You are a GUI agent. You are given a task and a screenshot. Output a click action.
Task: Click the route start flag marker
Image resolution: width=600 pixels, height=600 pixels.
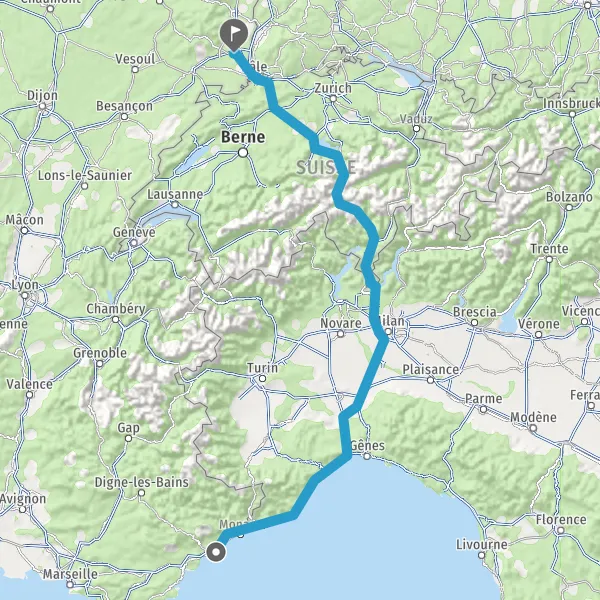click(x=234, y=35)
